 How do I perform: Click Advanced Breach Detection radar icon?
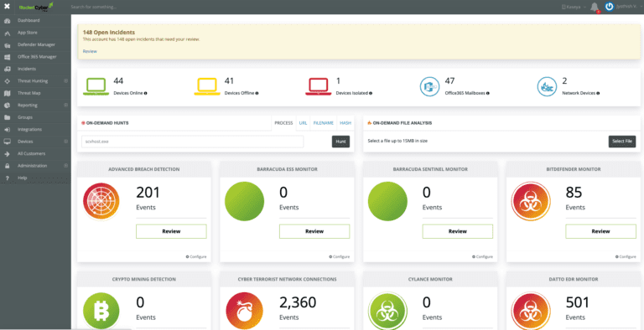click(101, 202)
